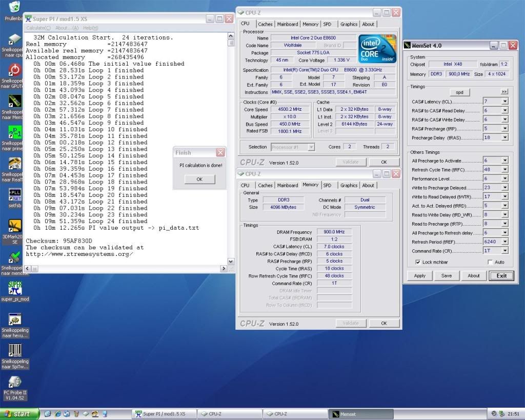Viewport: 525px width, 420px height.
Task: Open the green prime shortcut desktop icon
Action: coord(15,133)
